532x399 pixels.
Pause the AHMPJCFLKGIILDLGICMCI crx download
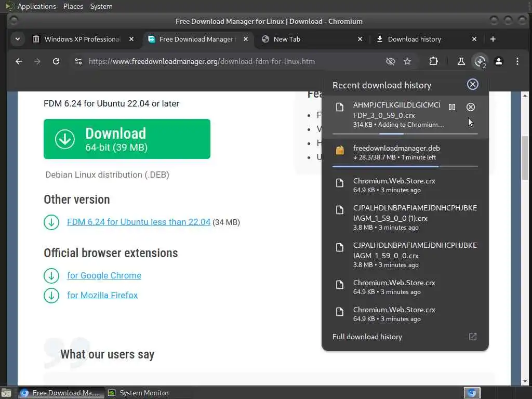[x=452, y=107]
